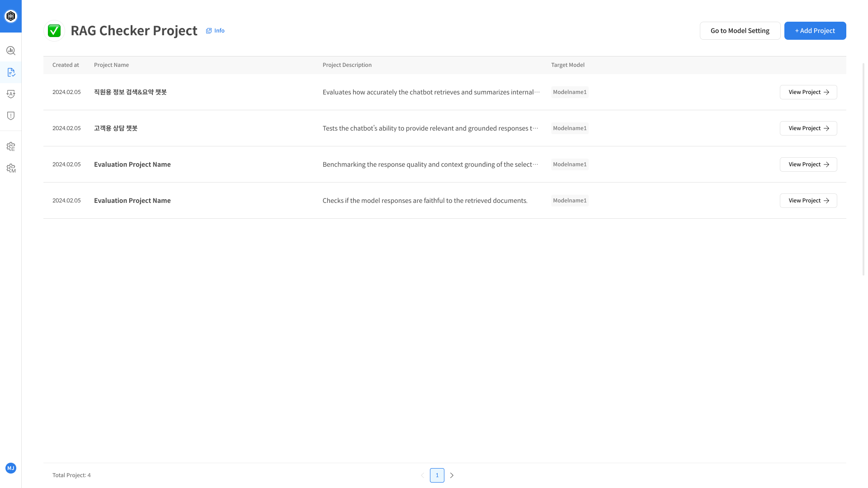The image size is (868, 488).
Task: View project 고객용 상담 챗봇
Action: pyautogui.click(x=808, y=128)
